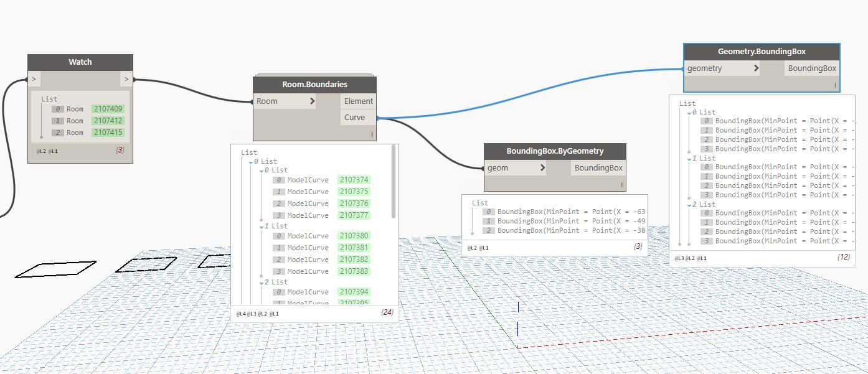Click the Watch node's left input port arrow
This screenshot has height=374, width=868.
tap(34, 79)
